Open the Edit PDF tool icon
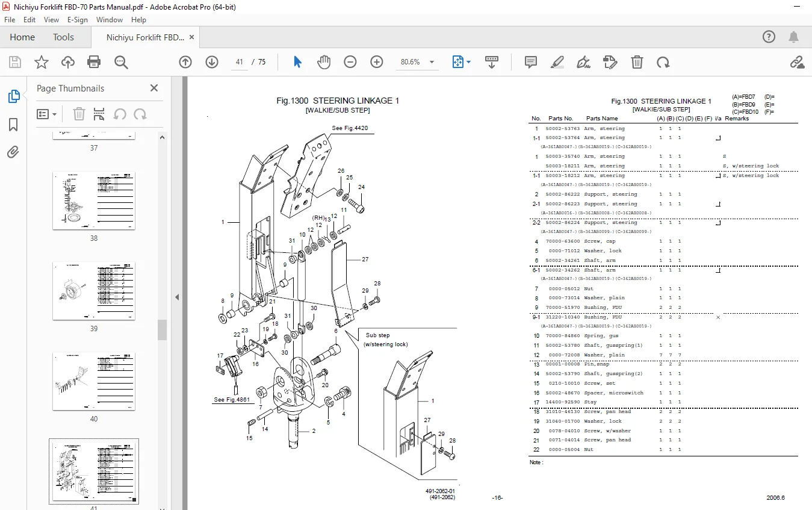This screenshot has height=510, width=812. 610,62
